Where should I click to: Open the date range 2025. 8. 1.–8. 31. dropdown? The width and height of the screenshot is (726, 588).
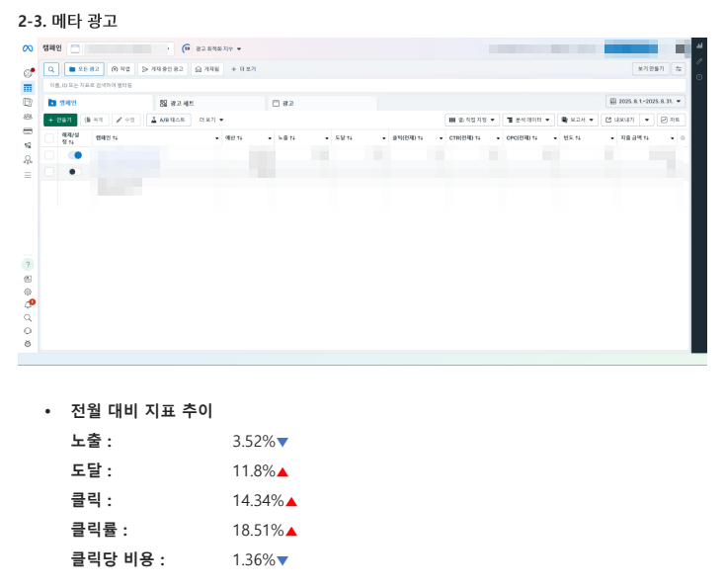coord(646,101)
